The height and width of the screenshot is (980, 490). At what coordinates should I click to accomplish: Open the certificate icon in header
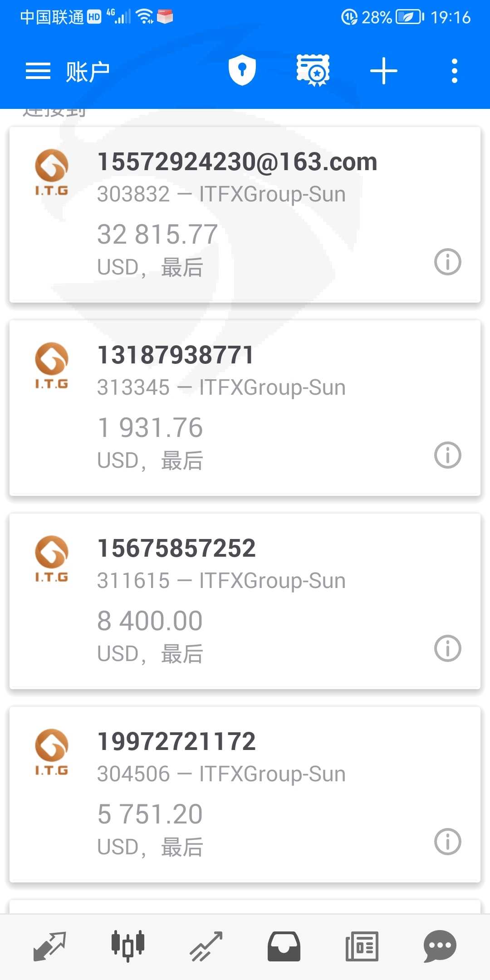(313, 70)
